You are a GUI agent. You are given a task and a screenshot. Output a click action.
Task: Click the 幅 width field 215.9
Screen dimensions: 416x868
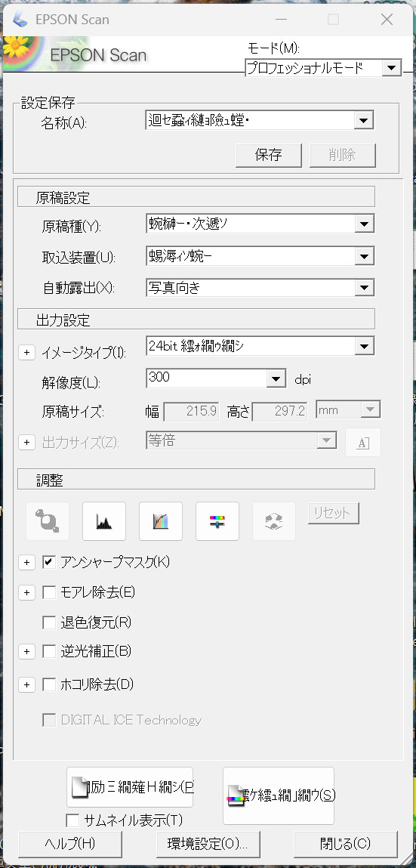[192, 411]
